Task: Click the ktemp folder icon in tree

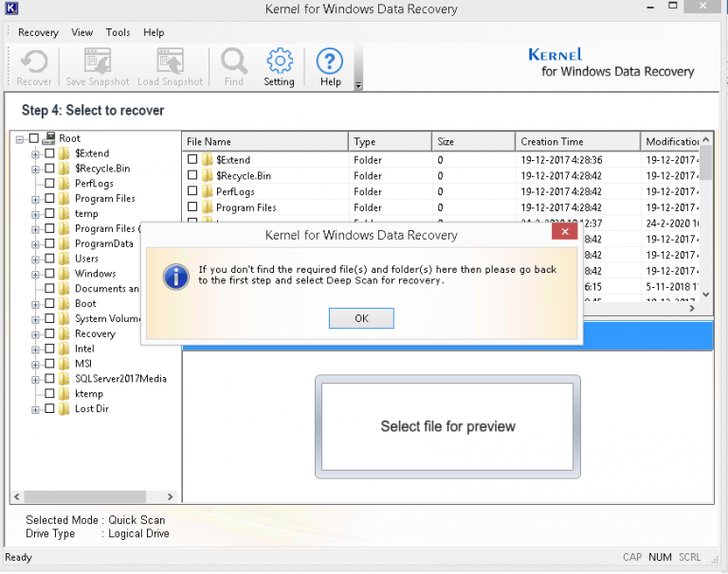Action: [x=64, y=393]
